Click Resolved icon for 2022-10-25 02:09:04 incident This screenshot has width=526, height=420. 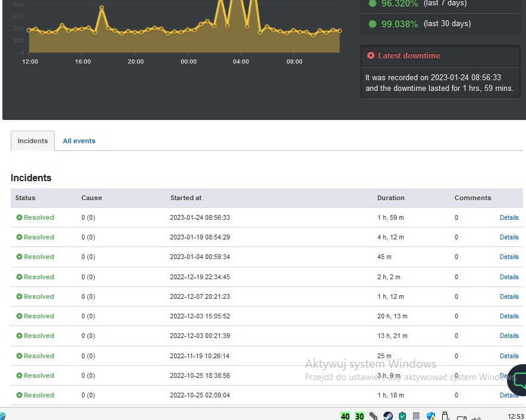click(x=20, y=395)
